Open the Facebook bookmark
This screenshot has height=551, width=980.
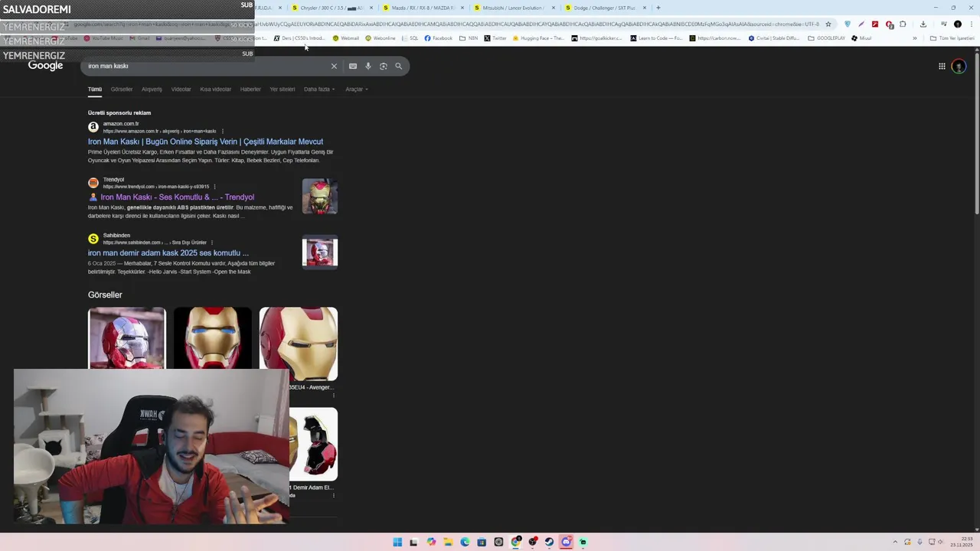pos(439,38)
